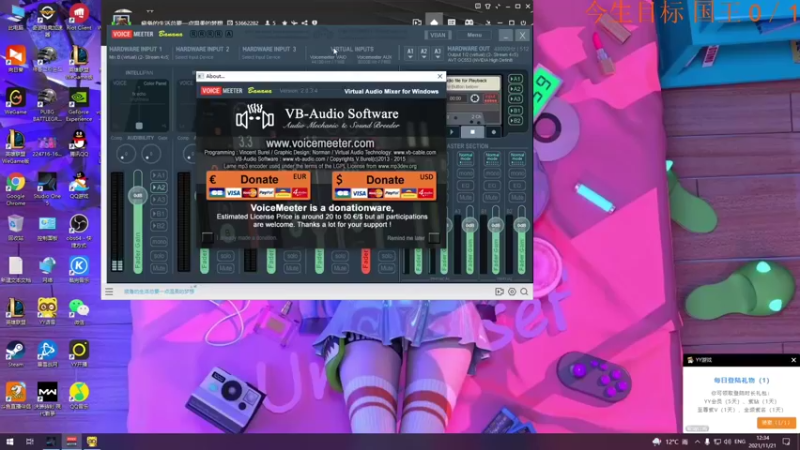
Task: Click the A3 master fader gain knob
Action: tap(470, 225)
